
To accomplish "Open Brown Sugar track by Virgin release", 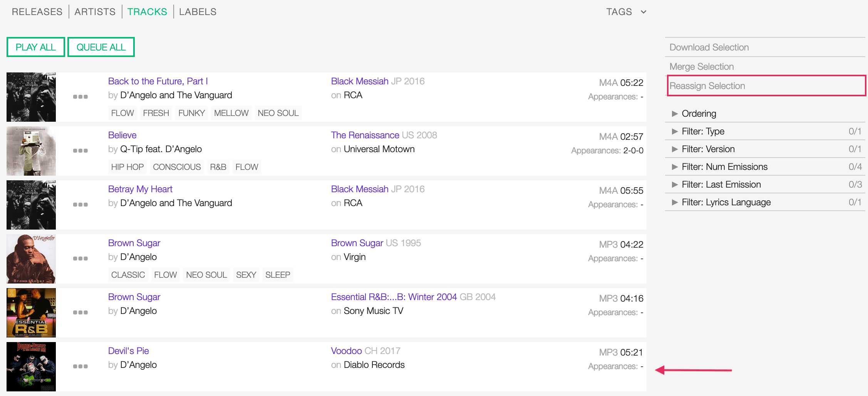I will pyautogui.click(x=134, y=243).
